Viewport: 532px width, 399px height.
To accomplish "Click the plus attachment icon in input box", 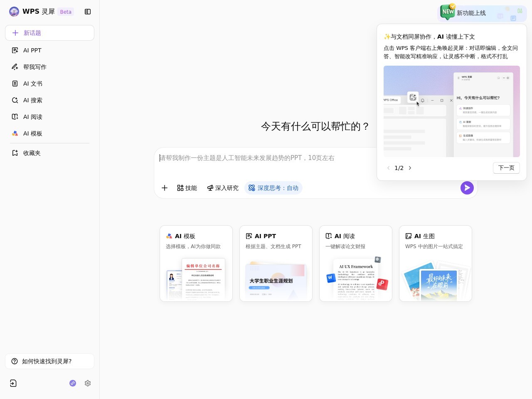I will (165, 188).
